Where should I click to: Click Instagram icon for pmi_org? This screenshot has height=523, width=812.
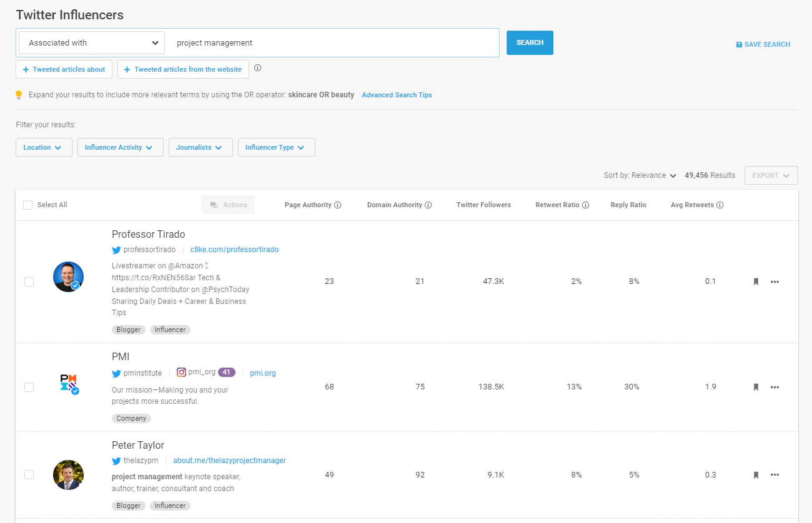[x=181, y=373]
